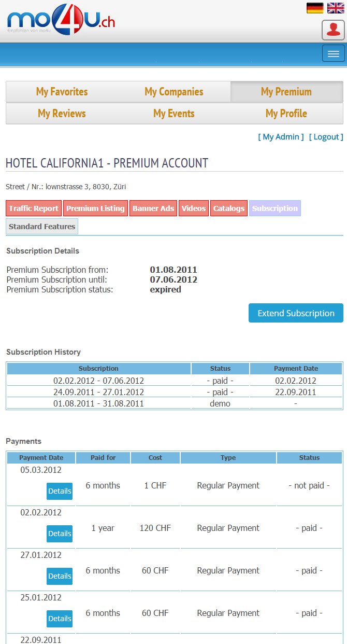
Task: Switch language to German flag
Action: 315,8
